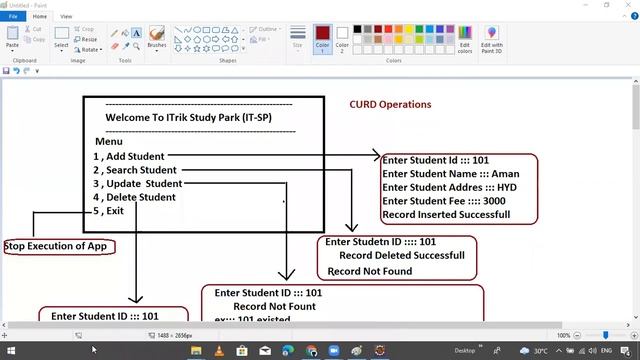Choose the Rectangle shape
Image resolution: width=640 pixels, height=360 pixels.
(x=207, y=30)
